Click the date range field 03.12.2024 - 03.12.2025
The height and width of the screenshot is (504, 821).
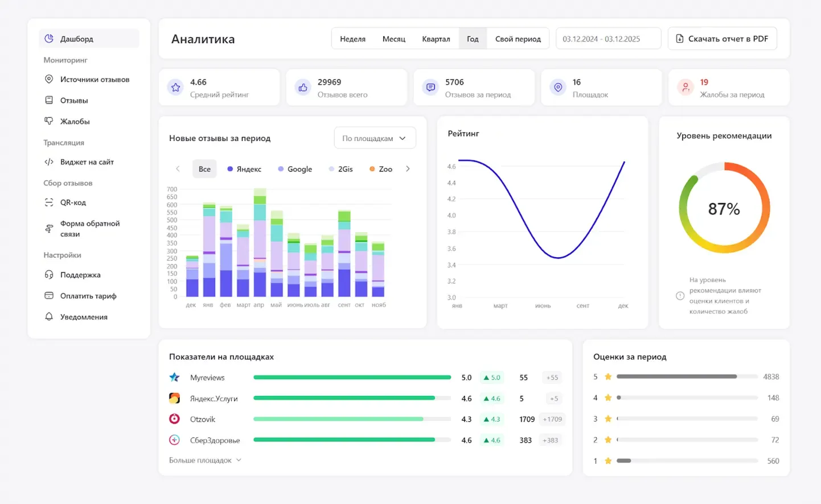(x=607, y=39)
